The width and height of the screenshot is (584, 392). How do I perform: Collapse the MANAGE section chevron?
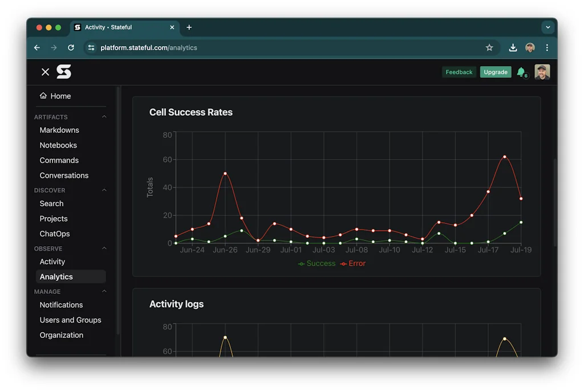tap(103, 291)
